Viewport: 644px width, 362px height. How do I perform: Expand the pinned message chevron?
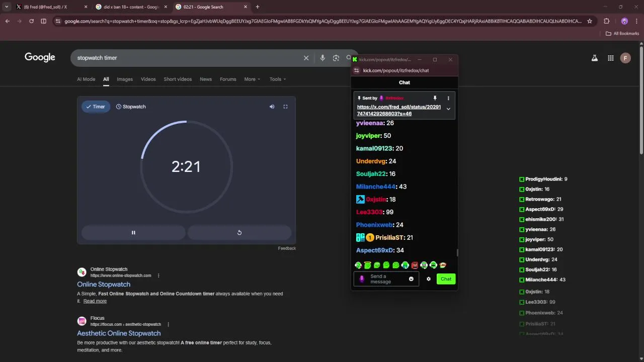coord(448,109)
